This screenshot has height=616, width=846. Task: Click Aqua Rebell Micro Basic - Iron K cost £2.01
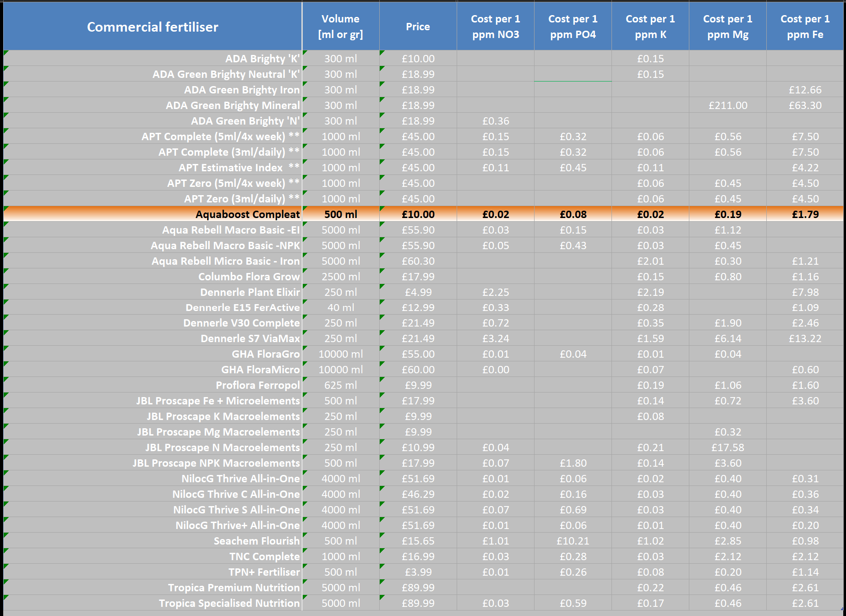point(650,261)
